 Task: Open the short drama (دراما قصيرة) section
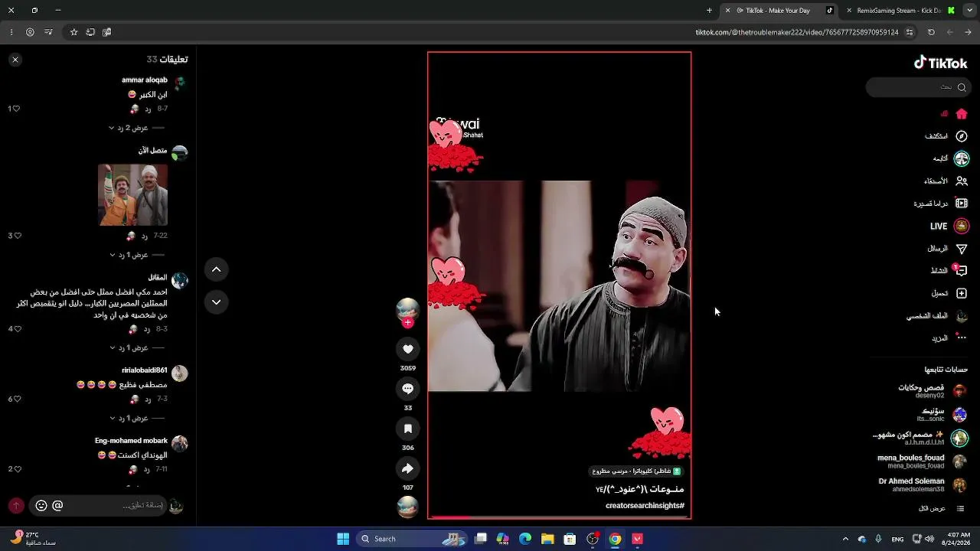click(941, 204)
